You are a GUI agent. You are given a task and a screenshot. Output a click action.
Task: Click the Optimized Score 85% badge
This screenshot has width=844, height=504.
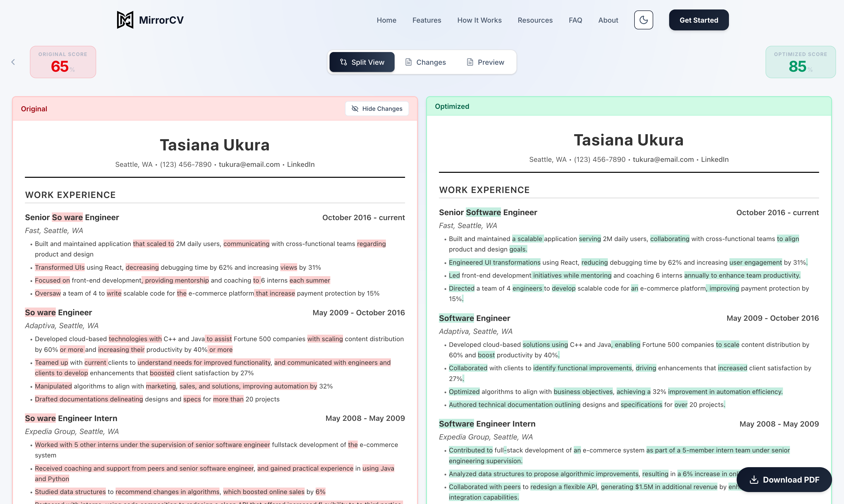800,62
